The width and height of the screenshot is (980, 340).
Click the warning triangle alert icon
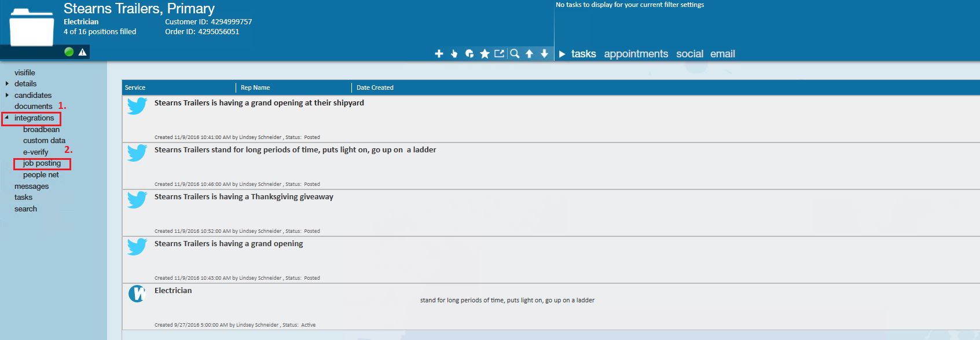pyautogui.click(x=83, y=52)
